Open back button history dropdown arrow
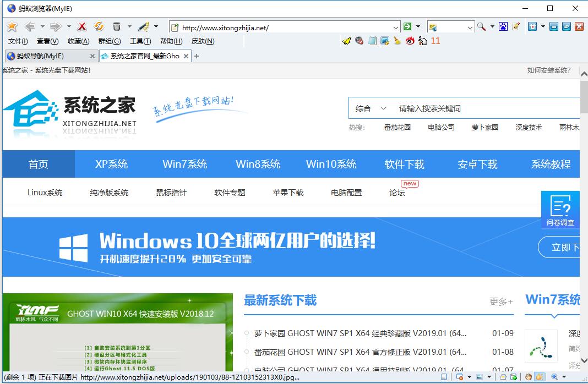 pyautogui.click(x=42, y=26)
